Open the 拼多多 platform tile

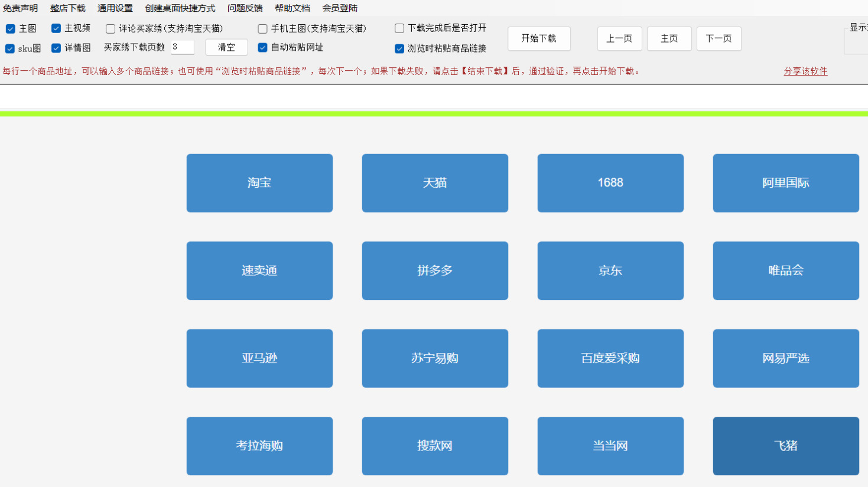coord(435,271)
